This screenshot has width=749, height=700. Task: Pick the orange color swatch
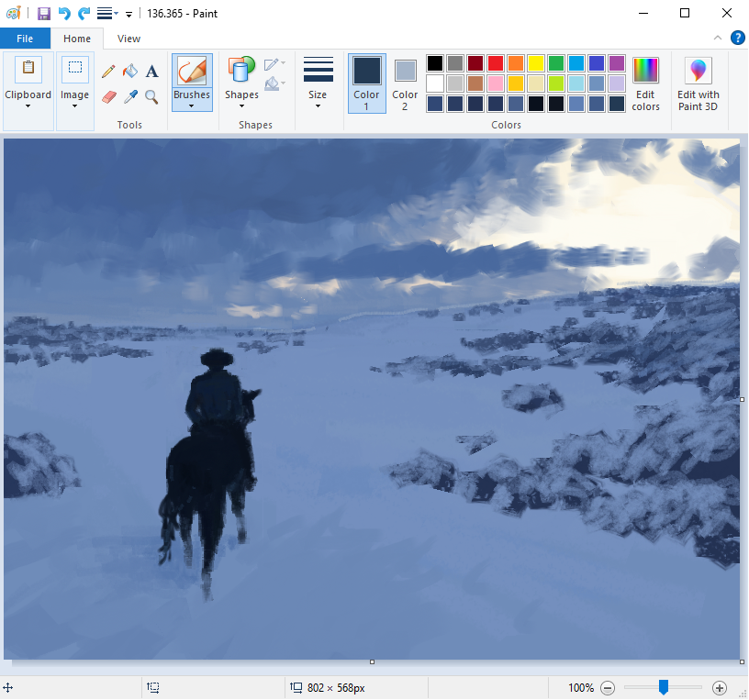516,63
